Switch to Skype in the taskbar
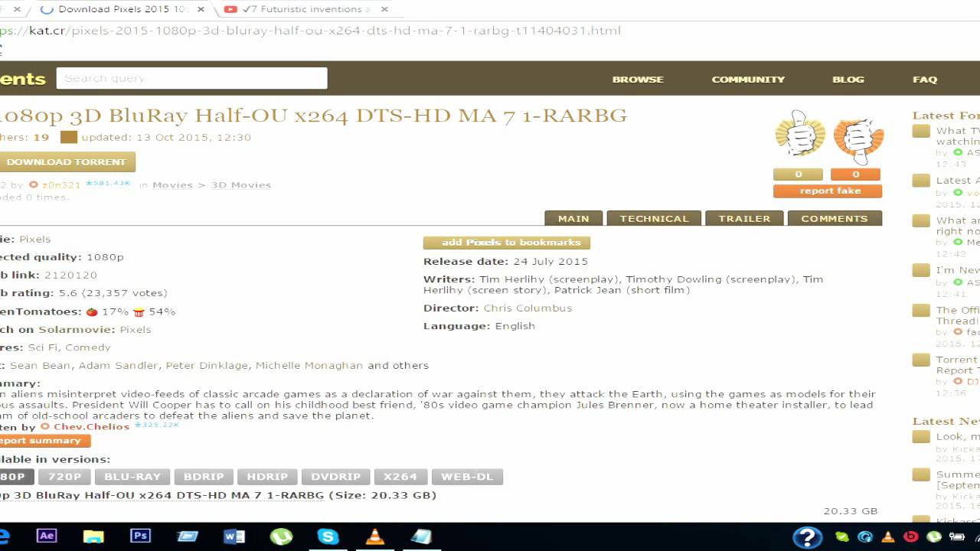The width and height of the screenshot is (980, 551). 328,536
